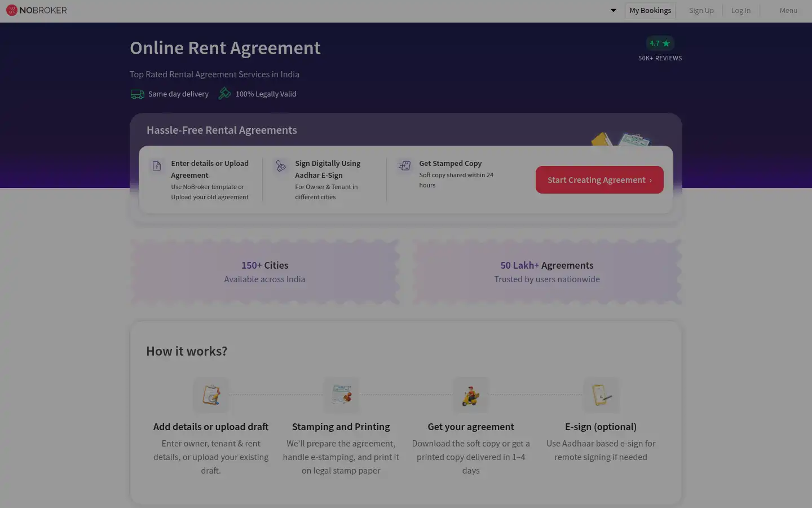Start creating agreement
The width and height of the screenshot is (812, 508).
tap(599, 179)
